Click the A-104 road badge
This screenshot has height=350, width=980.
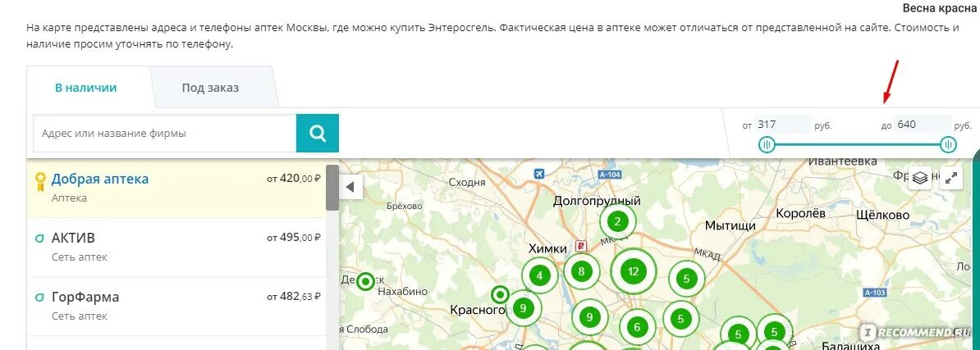click(x=609, y=175)
